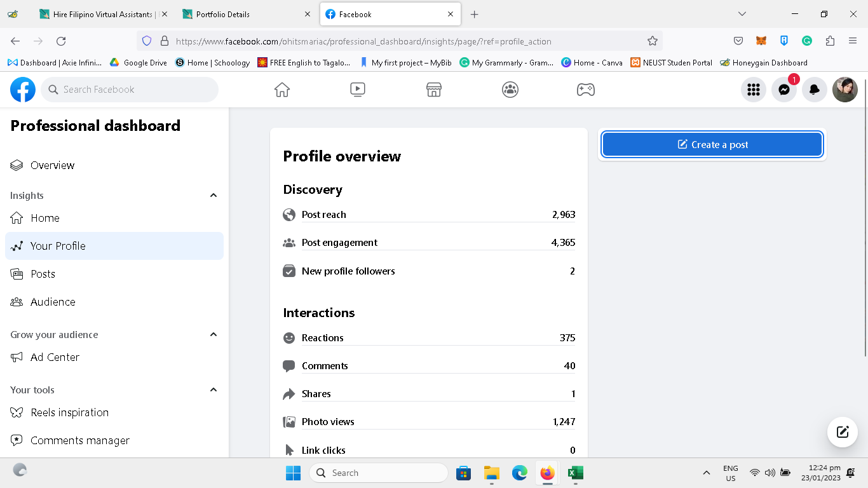Open the Home | Schoology bookmark
Viewport: 868px width, 488px height.
pos(213,63)
